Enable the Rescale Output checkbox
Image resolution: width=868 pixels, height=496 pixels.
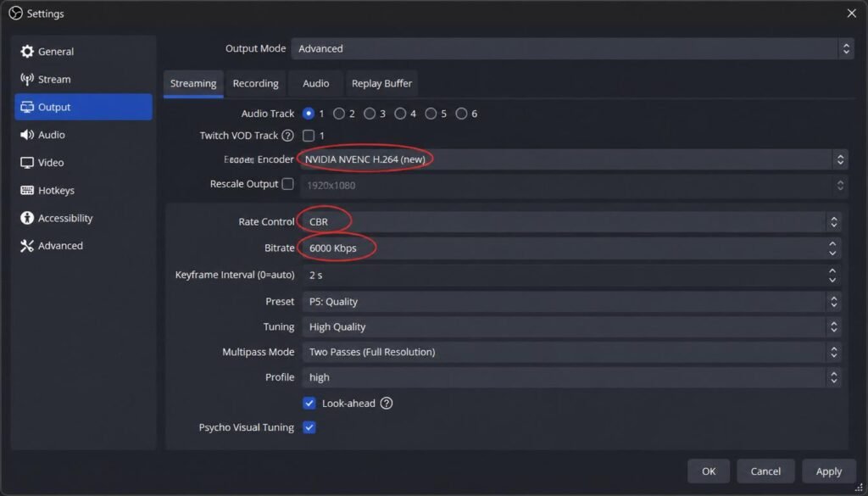pyautogui.click(x=288, y=184)
